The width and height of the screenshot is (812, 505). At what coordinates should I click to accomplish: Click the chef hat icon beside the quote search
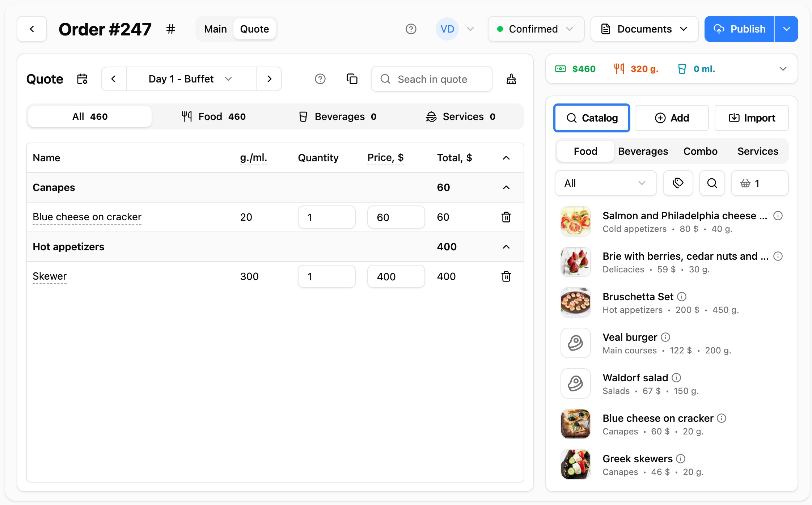[511, 79]
